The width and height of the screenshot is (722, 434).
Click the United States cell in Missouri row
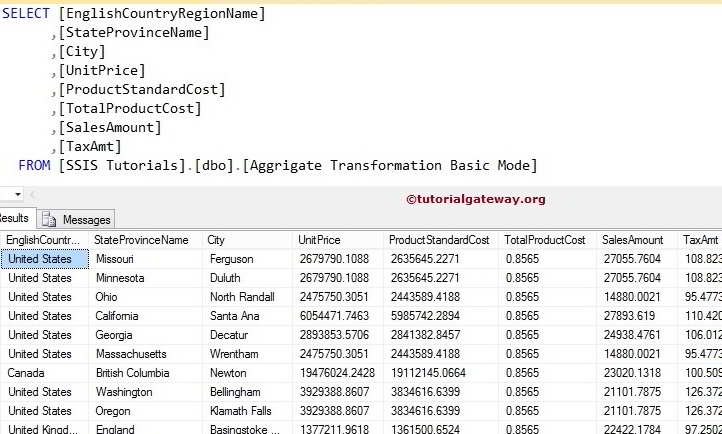45,259
